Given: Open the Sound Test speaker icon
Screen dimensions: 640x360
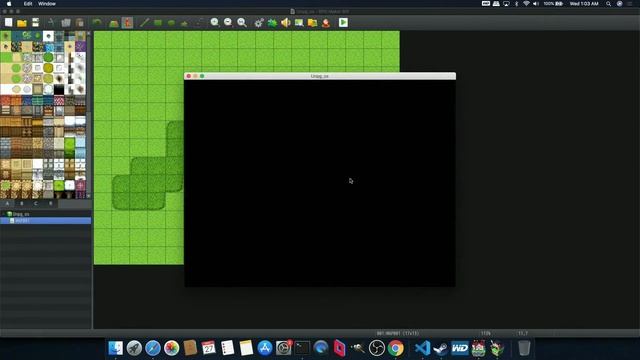Looking at the screenshot, I should [x=286, y=22].
